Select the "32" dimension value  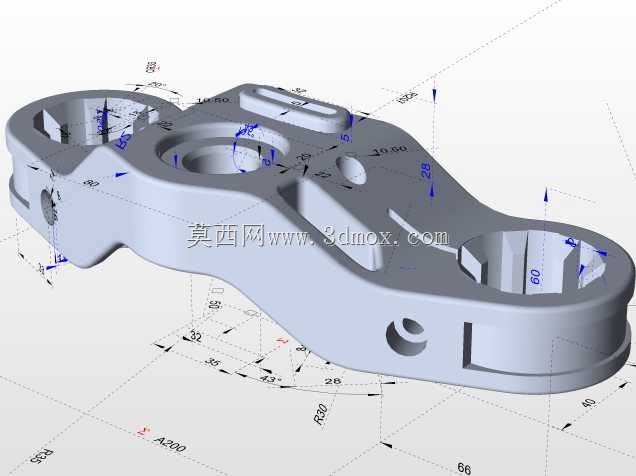[x=196, y=337]
